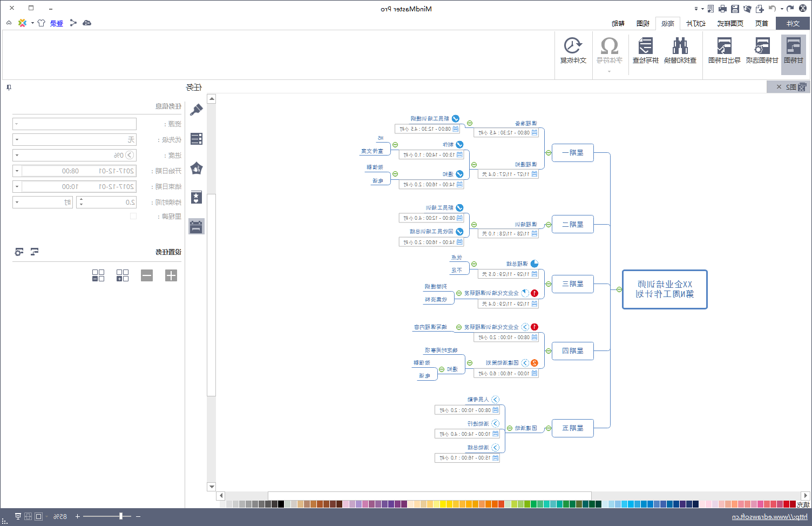Collapse the central topic's branch toggle
Screen dimensions: 812x526
(619, 289)
